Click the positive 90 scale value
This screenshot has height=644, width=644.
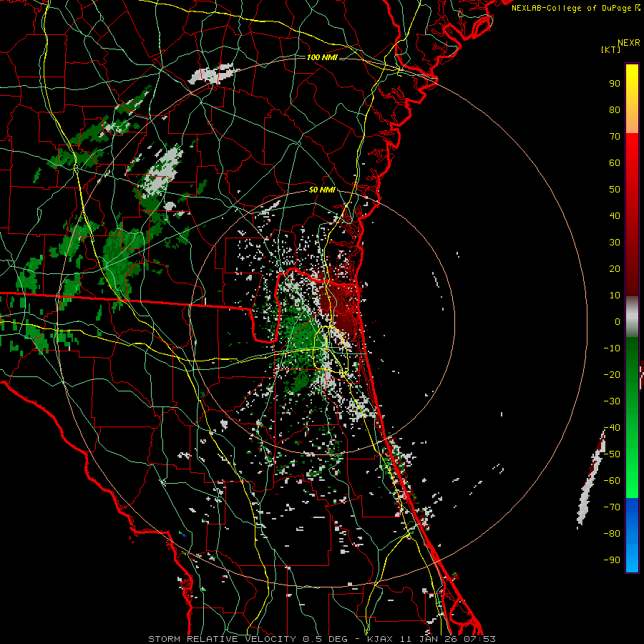(x=615, y=84)
